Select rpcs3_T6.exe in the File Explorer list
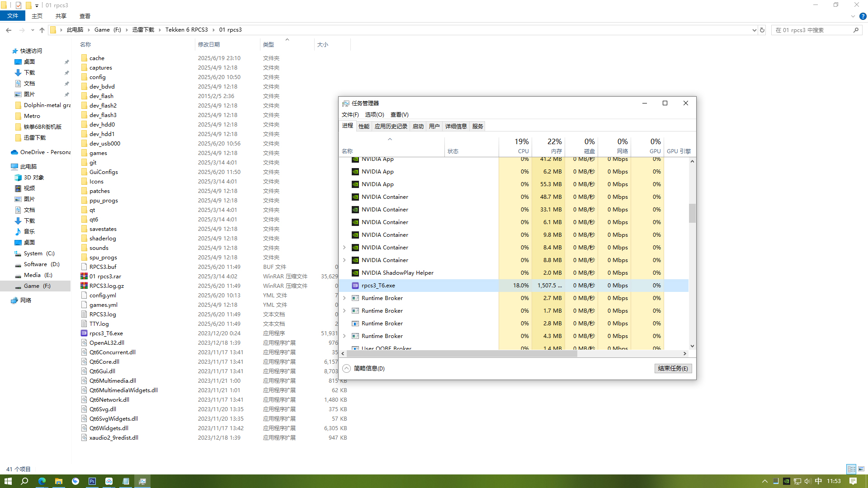This screenshot has width=868, height=488. click(x=106, y=333)
